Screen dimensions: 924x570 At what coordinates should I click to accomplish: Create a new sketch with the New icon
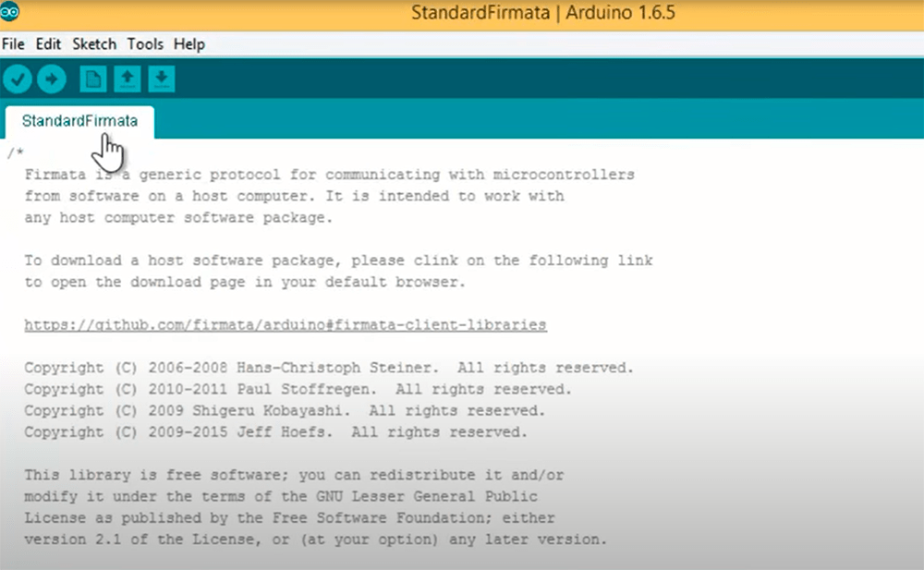tap(93, 79)
